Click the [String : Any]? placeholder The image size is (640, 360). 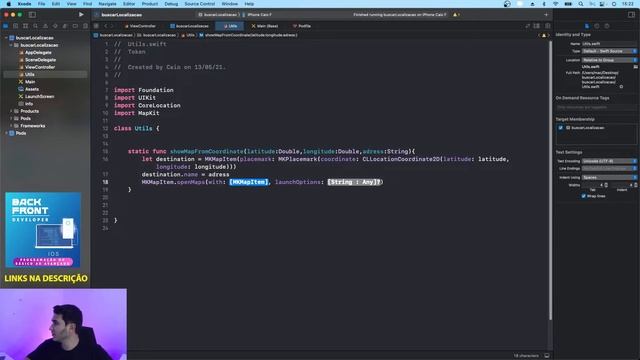[354, 182]
